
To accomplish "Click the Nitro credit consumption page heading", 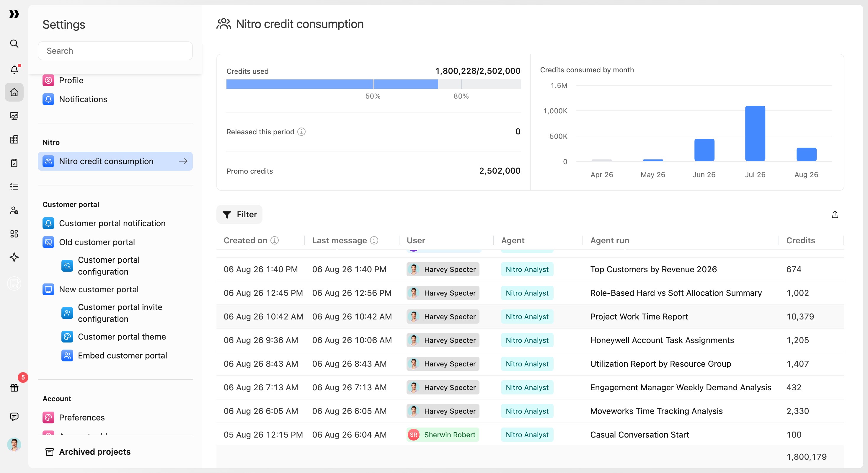I will pos(300,24).
